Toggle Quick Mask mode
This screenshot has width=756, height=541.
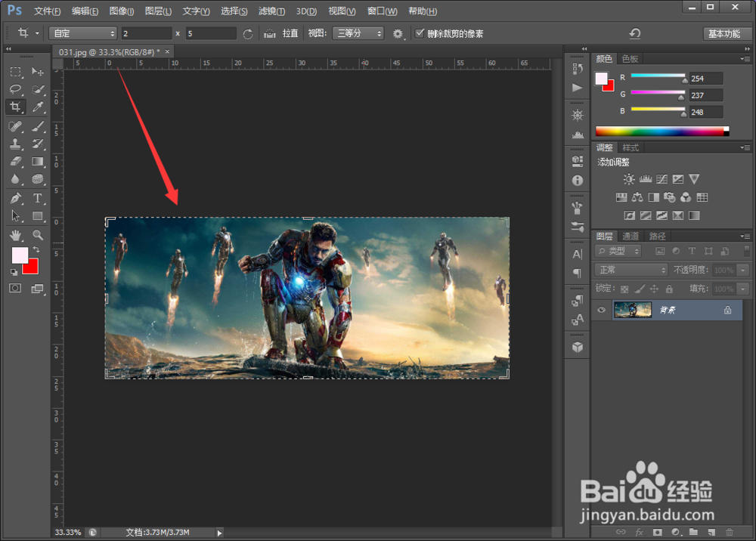tap(15, 288)
